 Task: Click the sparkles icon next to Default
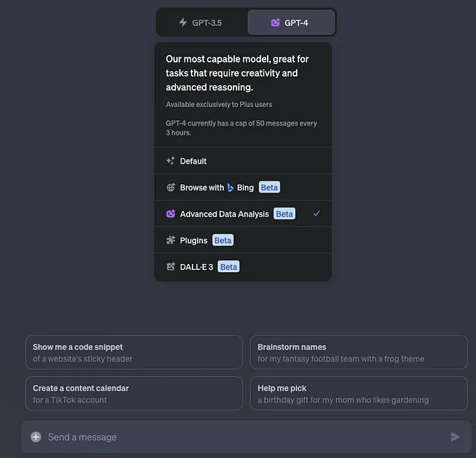170,161
